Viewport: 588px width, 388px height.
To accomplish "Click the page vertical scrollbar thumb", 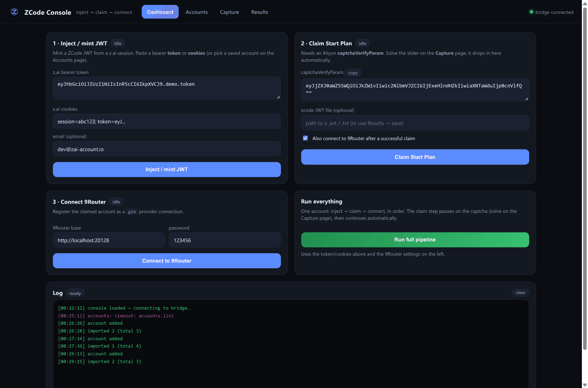I will 585,178.
